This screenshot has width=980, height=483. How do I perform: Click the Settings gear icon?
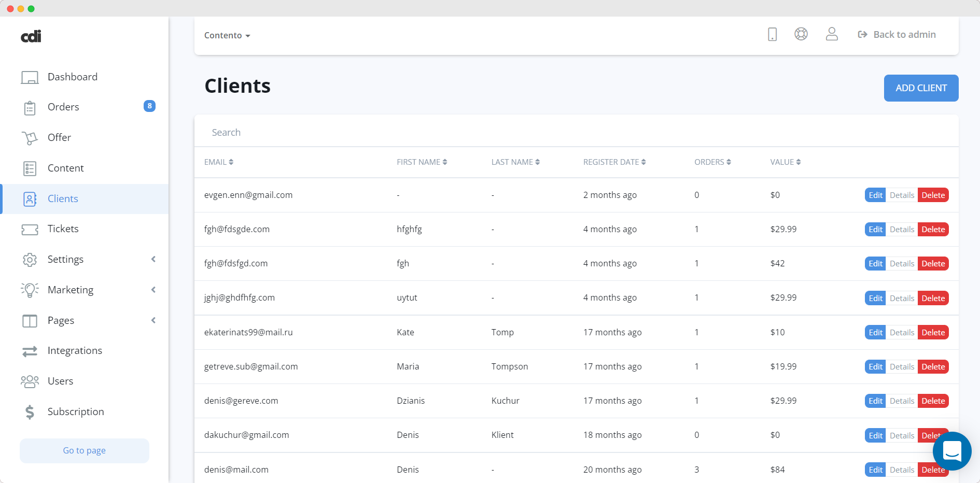30,260
